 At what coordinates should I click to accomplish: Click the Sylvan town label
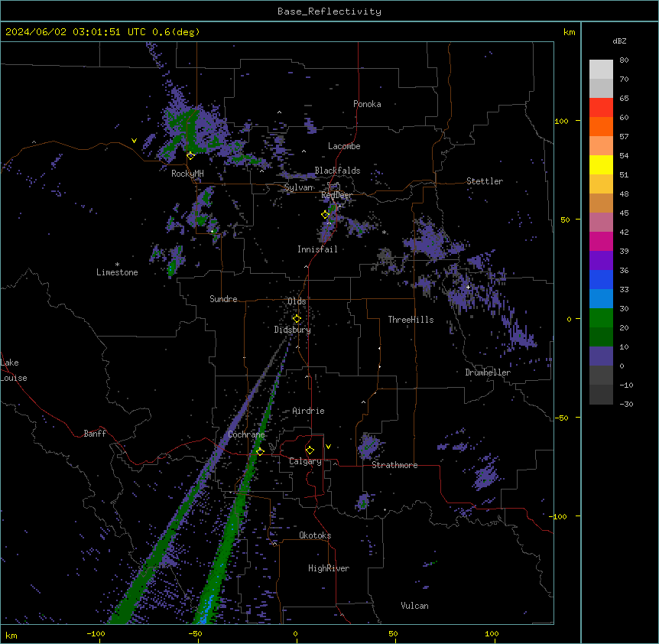pos(298,187)
